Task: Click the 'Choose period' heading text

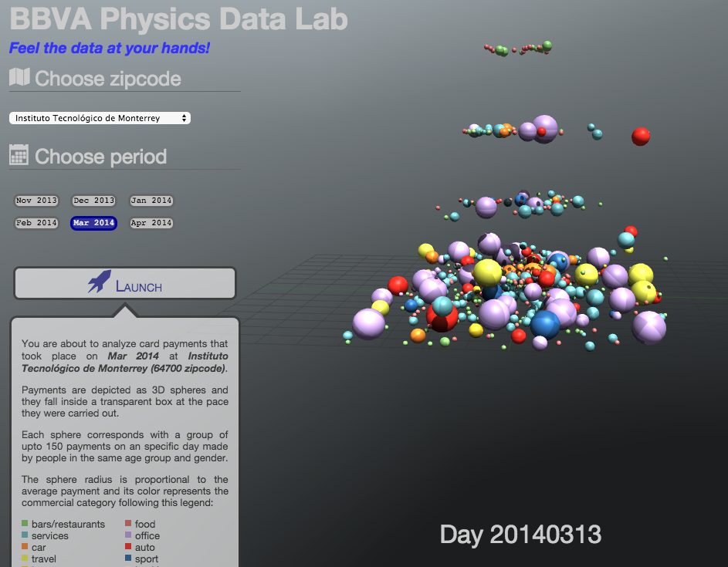Action: (x=101, y=157)
